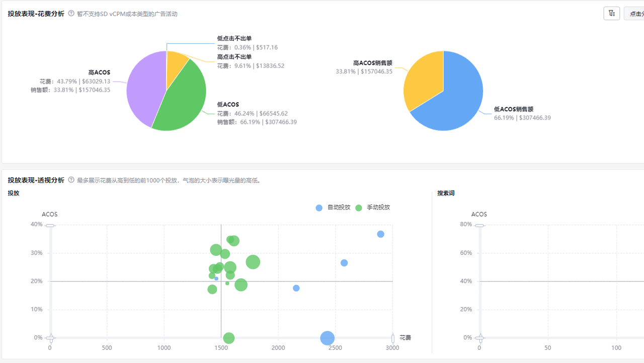The height and width of the screenshot is (363, 644).
Task: Grab the bottom handle of 投放 ACOS slider
Action: coord(50,337)
